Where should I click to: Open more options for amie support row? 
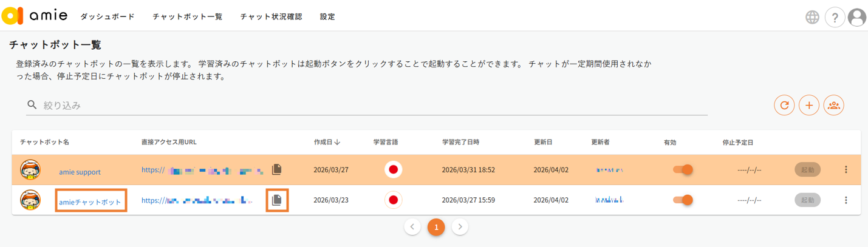tap(846, 169)
